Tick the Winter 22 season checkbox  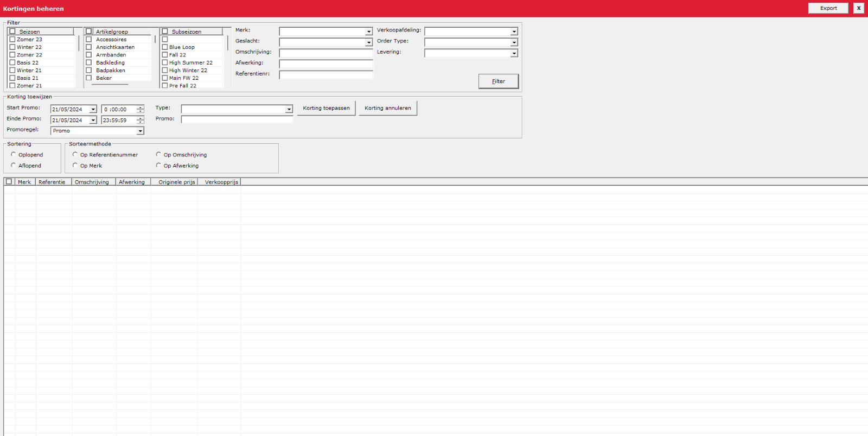pos(12,47)
